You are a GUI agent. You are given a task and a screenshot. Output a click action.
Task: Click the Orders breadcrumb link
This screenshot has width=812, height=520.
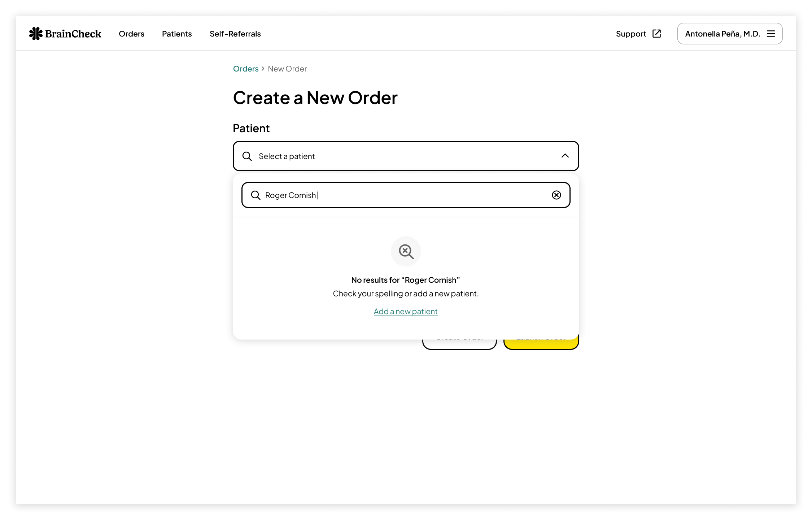245,69
